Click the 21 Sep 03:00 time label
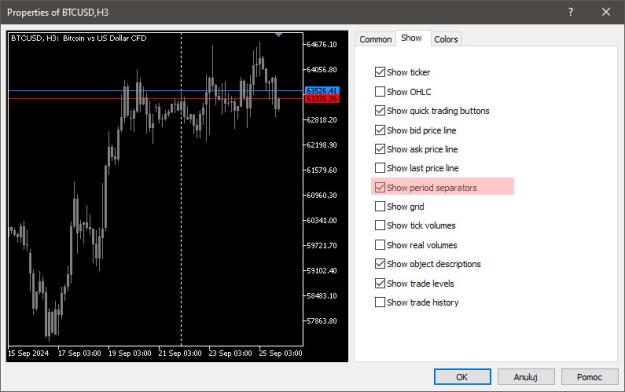This screenshot has width=625, height=392. click(180, 353)
